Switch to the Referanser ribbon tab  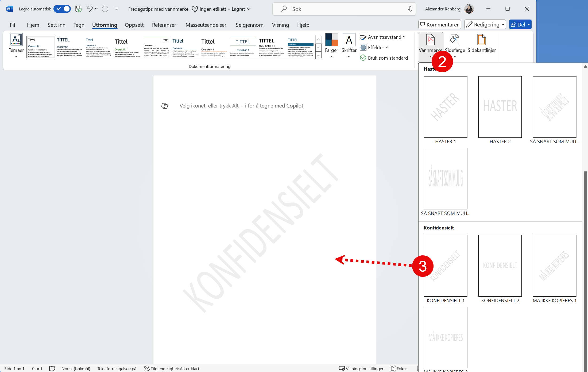tap(164, 25)
